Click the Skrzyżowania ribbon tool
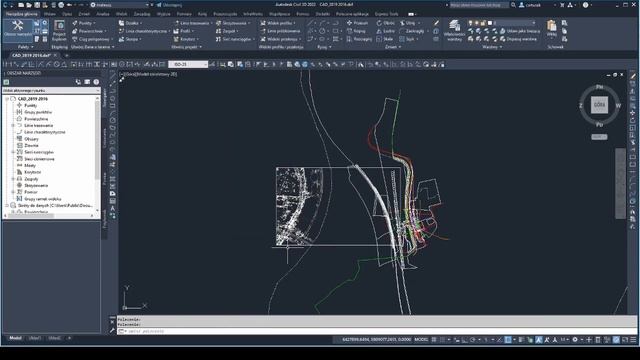Screen dimensions: 640x360 click(233, 23)
